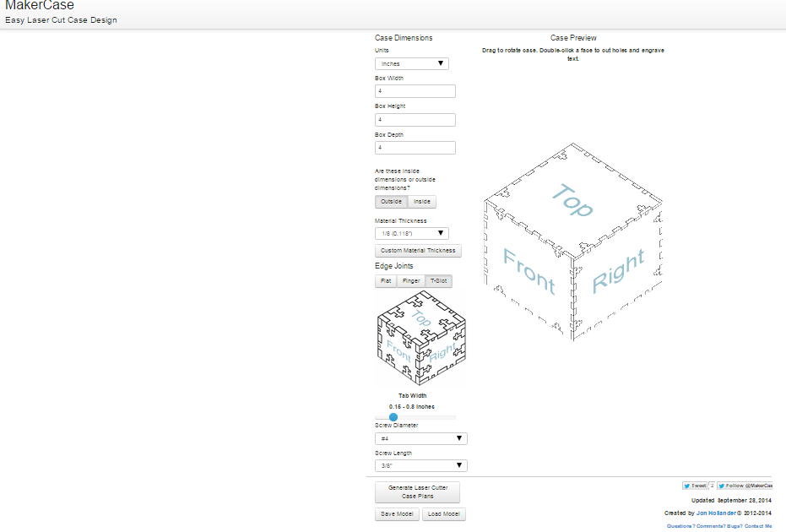
Task: Click the Box Depth input field
Action: click(x=415, y=148)
